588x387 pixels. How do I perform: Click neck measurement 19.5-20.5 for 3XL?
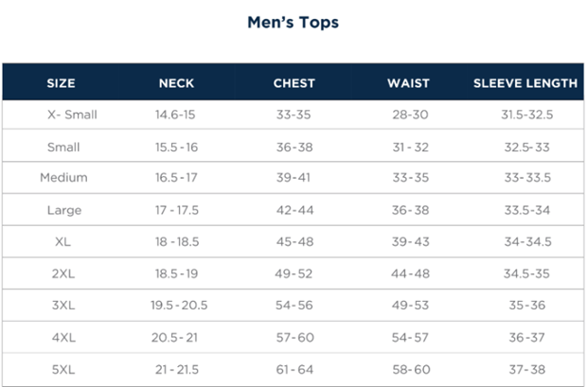point(179,305)
